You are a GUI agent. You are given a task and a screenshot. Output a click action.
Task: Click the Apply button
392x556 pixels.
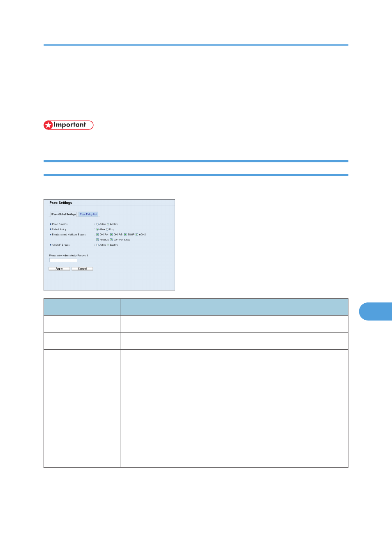(x=59, y=269)
